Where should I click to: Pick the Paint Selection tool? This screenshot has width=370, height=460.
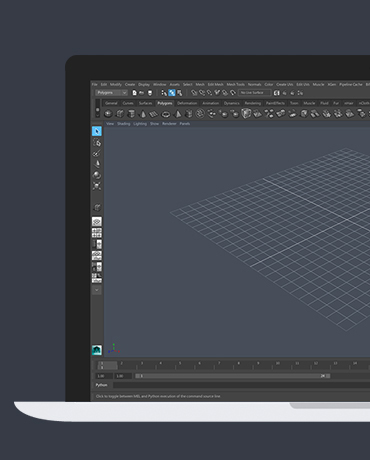tap(97, 153)
